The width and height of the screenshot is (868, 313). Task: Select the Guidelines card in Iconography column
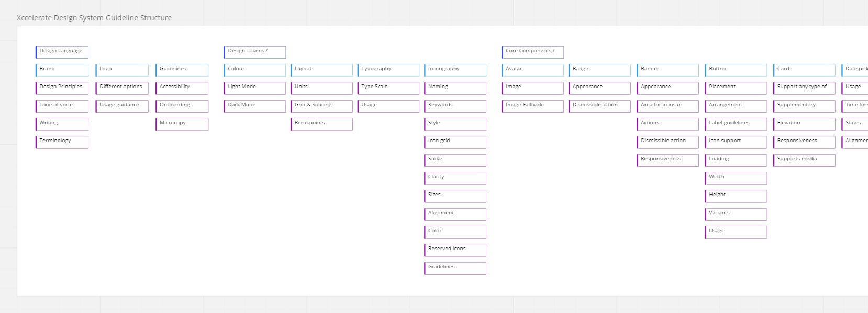tap(455, 268)
